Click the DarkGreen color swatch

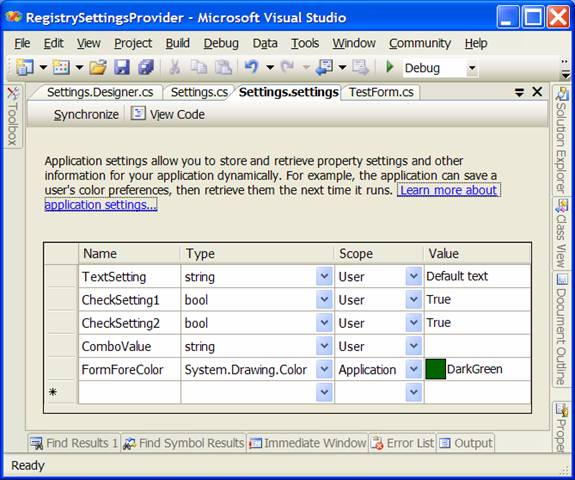point(436,369)
